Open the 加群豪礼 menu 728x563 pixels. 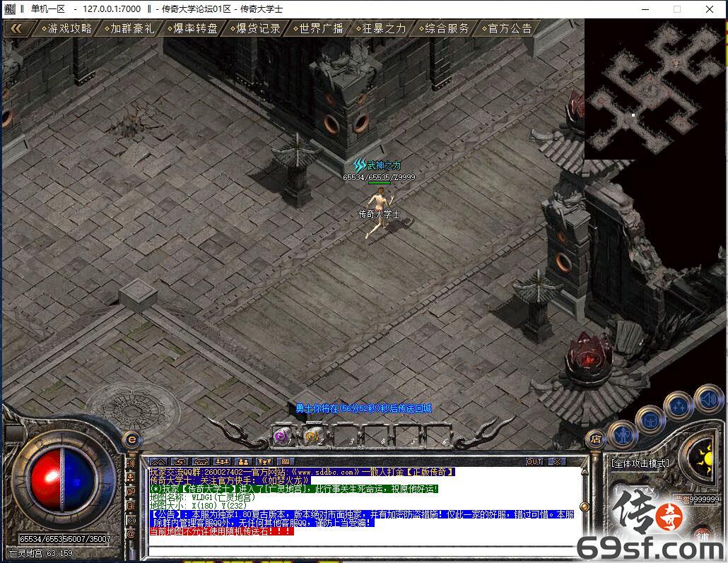coord(129,29)
